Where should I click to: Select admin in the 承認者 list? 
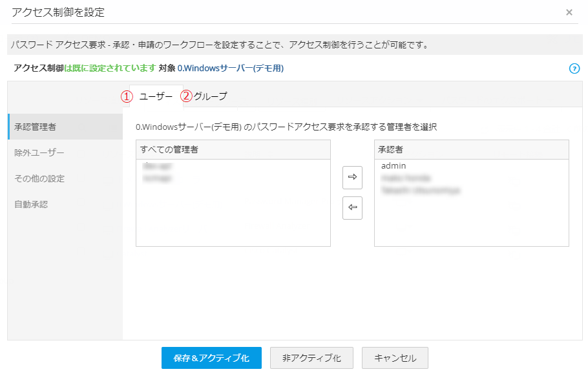click(x=394, y=166)
